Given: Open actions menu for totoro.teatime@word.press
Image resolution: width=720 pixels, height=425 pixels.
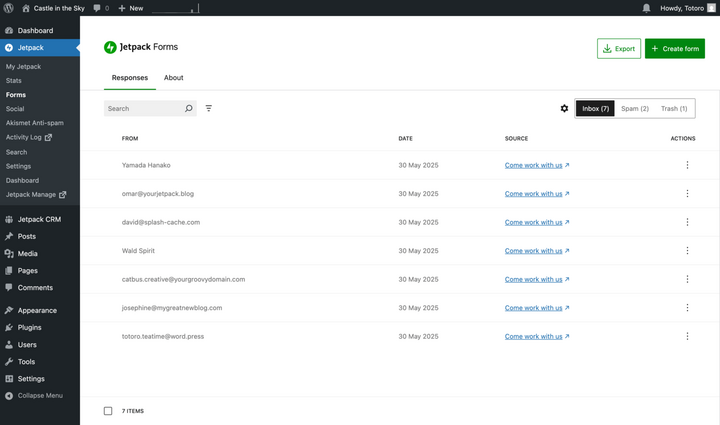Looking at the screenshot, I should pyautogui.click(x=687, y=336).
